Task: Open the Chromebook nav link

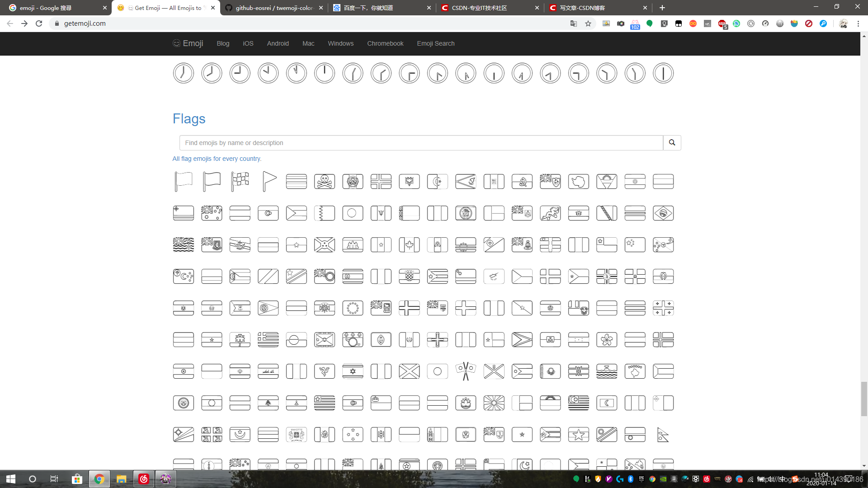Action: point(385,43)
